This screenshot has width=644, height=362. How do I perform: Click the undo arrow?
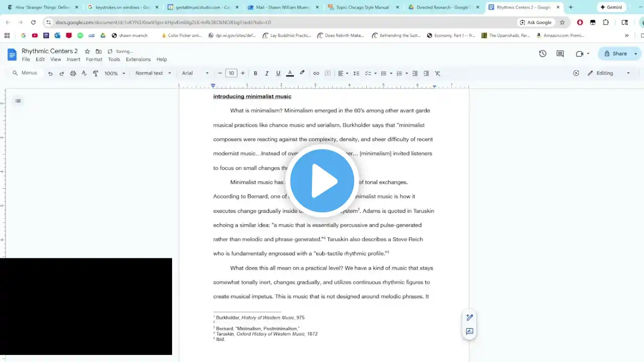[x=50, y=73]
